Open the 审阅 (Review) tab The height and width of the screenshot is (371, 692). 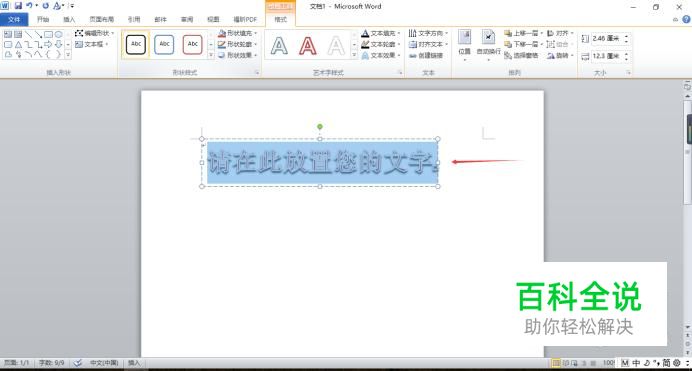click(187, 19)
